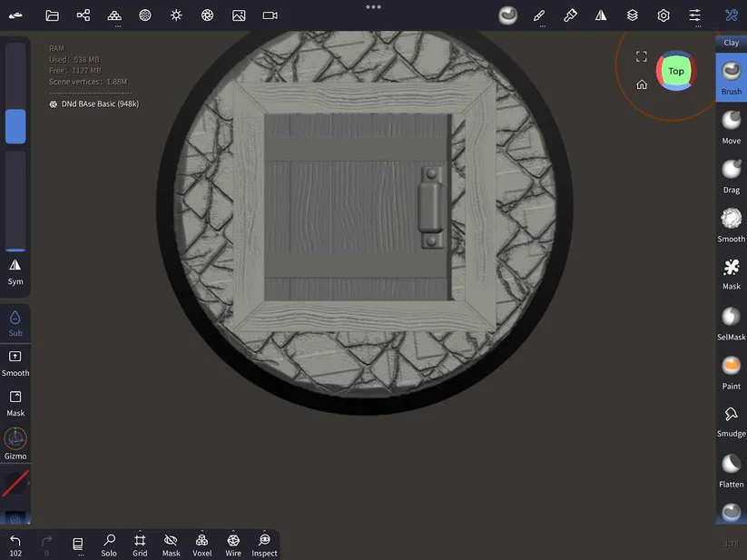Open the Interface sliders menu
This screenshot has width=747, height=560.
pos(694,15)
